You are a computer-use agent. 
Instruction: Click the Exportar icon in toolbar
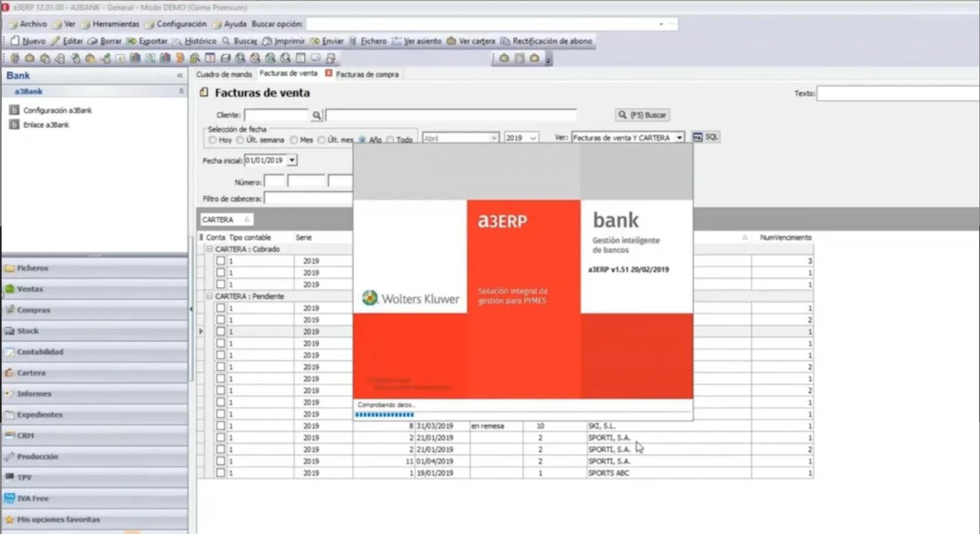pos(131,41)
